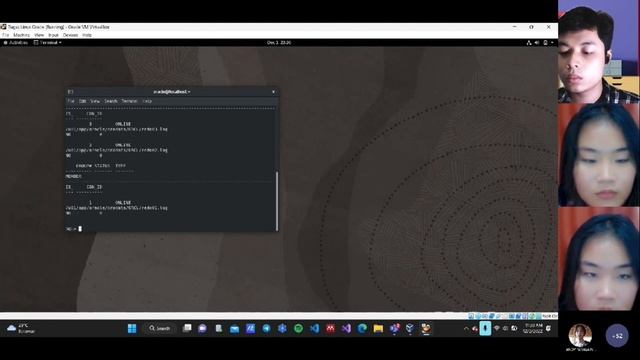Screen dimensions: 640x360
Task: Click the terminal vertical scrollbar
Action: tap(277, 201)
